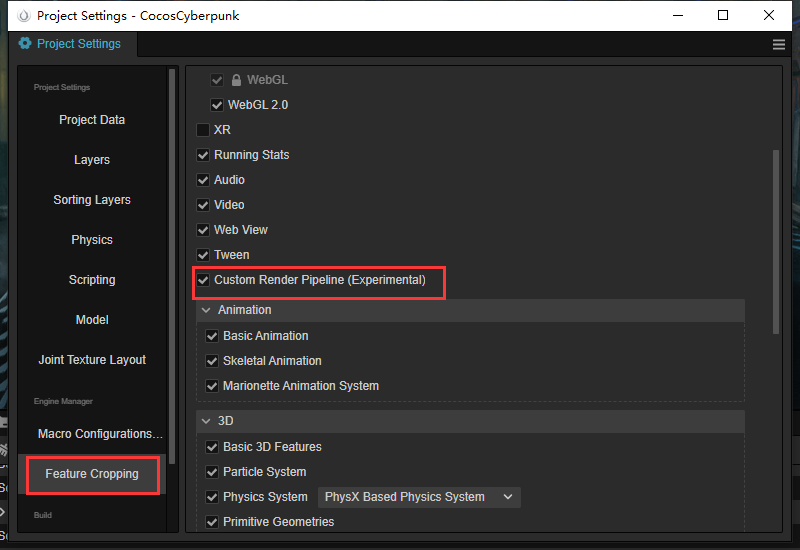Open Macro Configurations settings page
This screenshot has height=550, width=800.
coord(100,434)
